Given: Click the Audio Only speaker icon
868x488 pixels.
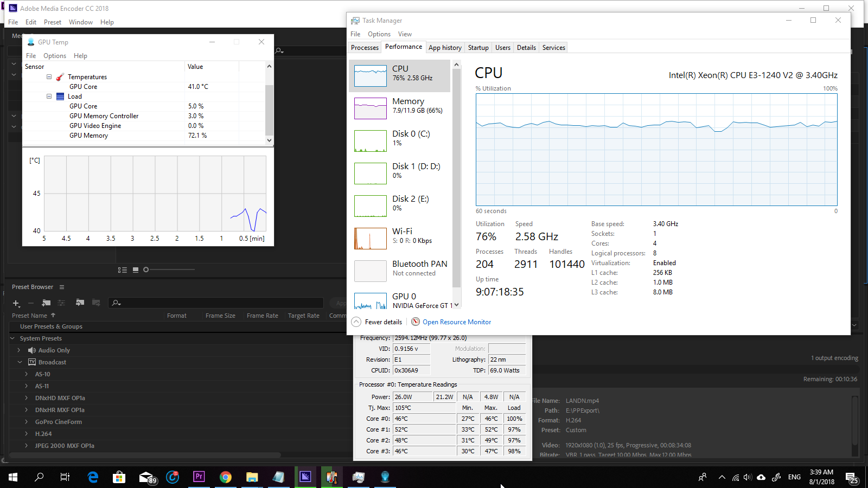Looking at the screenshot, I should tap(32, 350).
